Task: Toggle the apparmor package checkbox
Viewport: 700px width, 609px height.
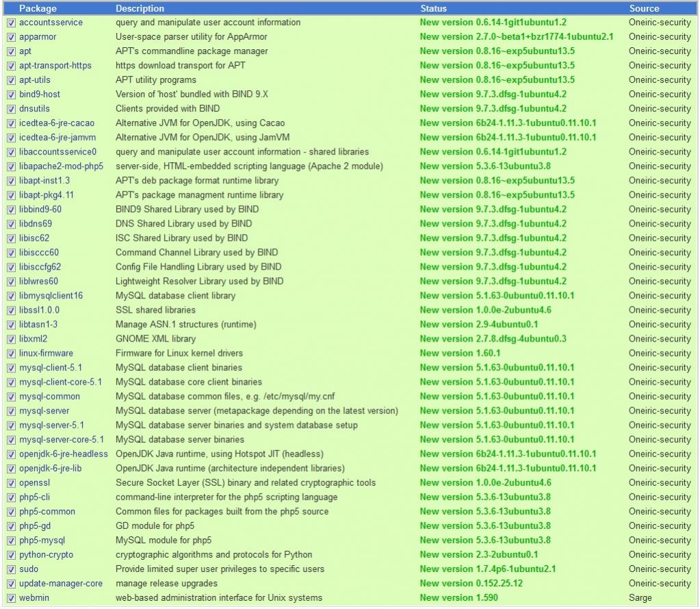Action: tap(11, 37)
